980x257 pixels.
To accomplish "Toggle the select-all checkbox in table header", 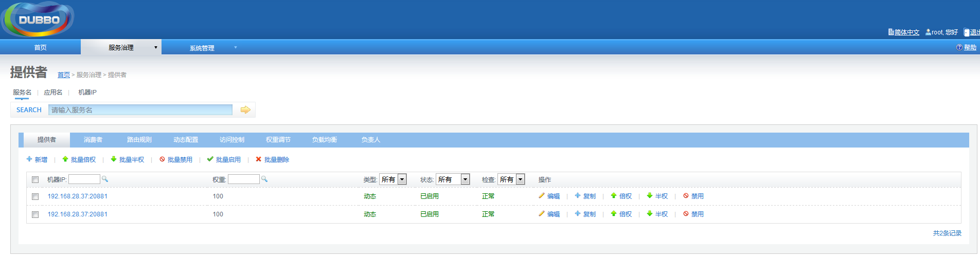I will pyautogui.click(x=35, y=179).
